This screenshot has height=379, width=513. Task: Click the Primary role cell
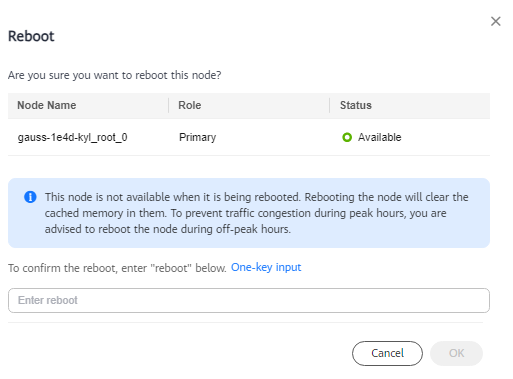tap(197, 137)
